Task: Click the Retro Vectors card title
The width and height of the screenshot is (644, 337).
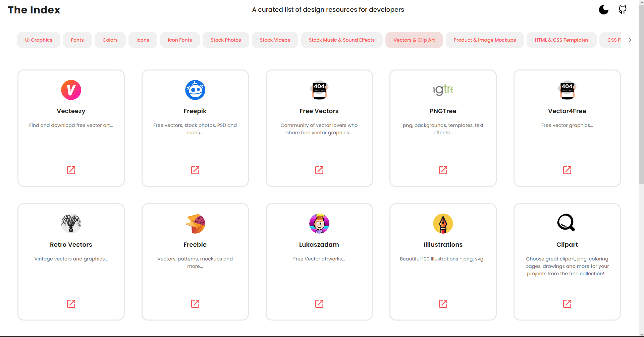Action: (x=71, y=245)
